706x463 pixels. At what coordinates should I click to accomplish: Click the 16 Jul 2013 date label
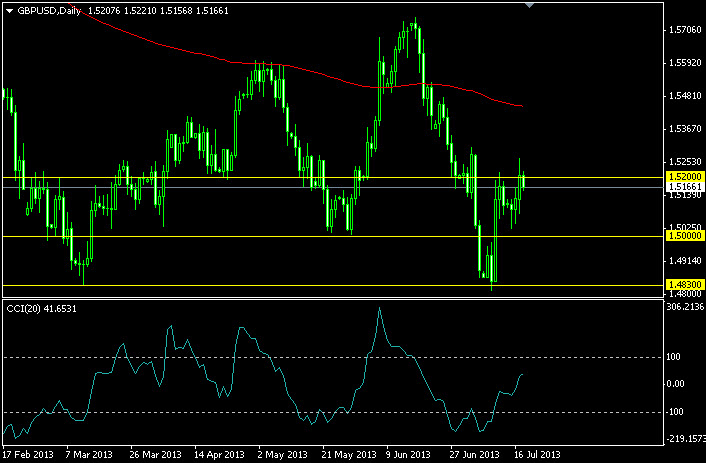click(x=538, y=454)
